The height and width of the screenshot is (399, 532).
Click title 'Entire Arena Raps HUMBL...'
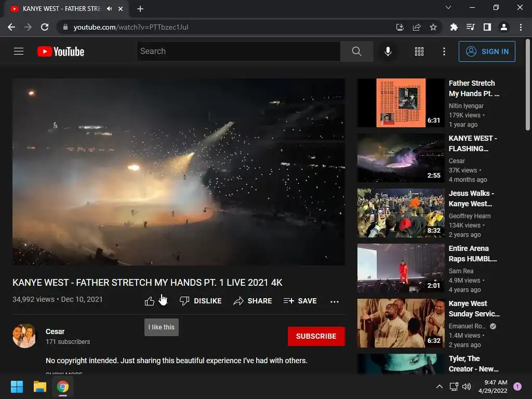473,254
